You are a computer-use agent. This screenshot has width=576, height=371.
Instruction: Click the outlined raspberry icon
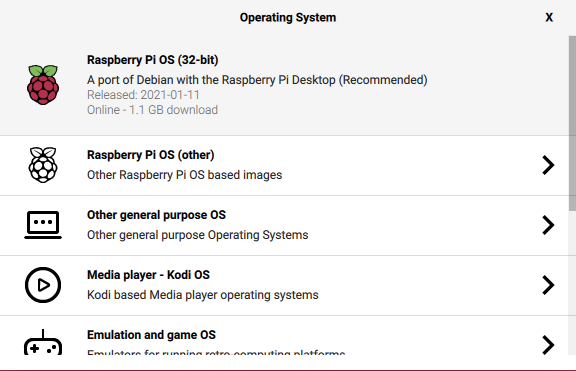pos(43,165)
